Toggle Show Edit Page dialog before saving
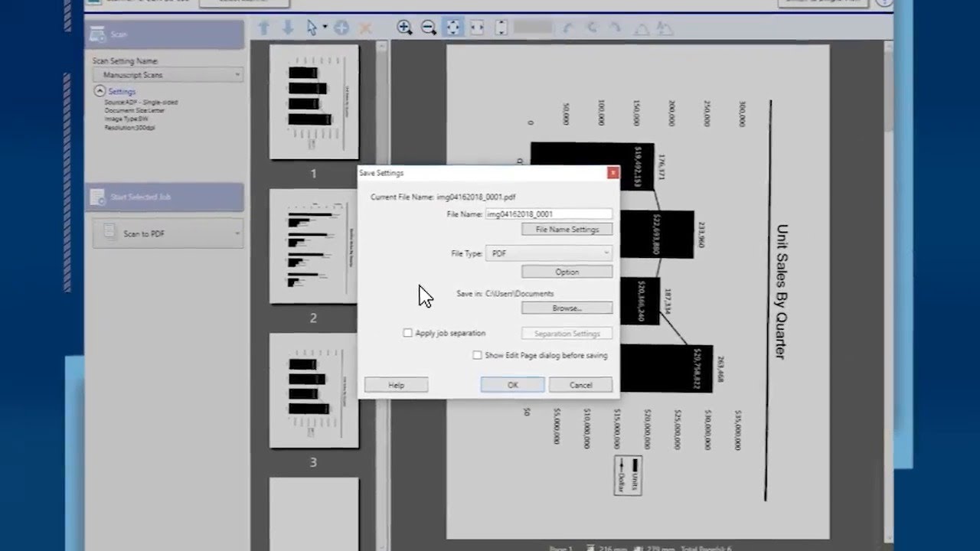 pyautogui.click(x=477, y=355)
